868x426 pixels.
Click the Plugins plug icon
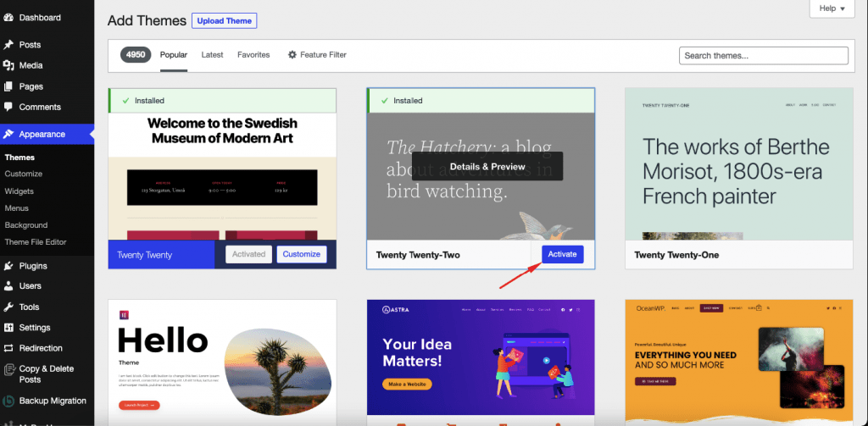click(8, 266)
